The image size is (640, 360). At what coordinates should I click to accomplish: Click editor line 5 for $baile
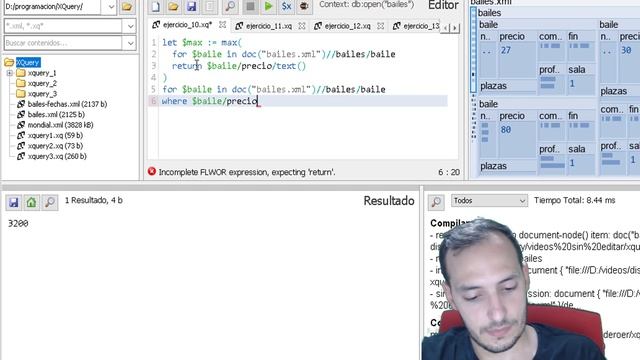coord(274,89)
